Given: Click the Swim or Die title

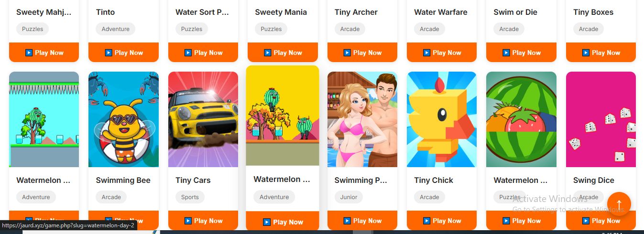Looking at the screenshot, I should (x=515, y=12).
